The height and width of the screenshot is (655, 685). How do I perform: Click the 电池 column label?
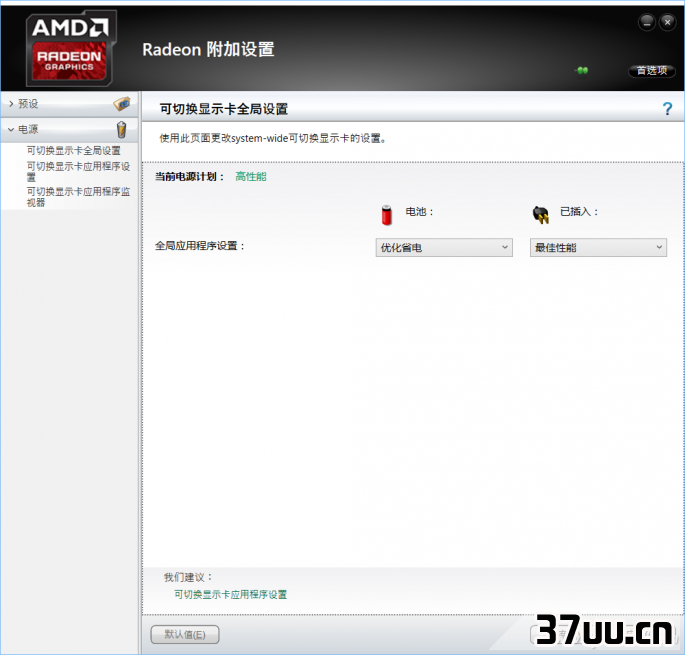tap(419, 211)
